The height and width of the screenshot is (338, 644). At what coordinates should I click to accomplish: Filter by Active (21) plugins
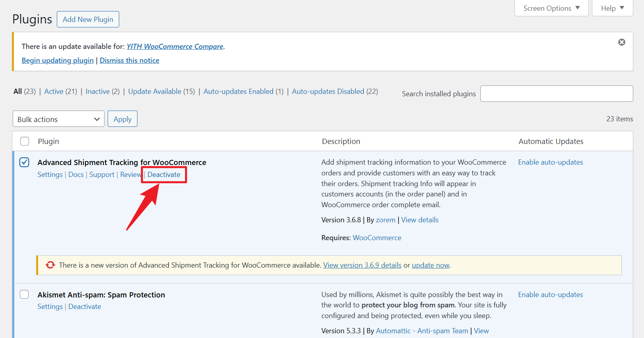pos(61,91)
